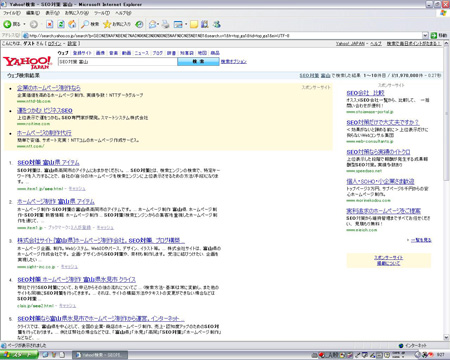Open result 3 株式会社サイト link

[101, 240]
